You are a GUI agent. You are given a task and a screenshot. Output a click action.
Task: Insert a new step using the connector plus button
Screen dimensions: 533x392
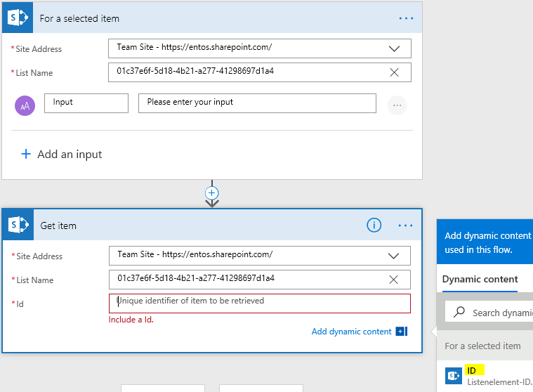(212, 193)
